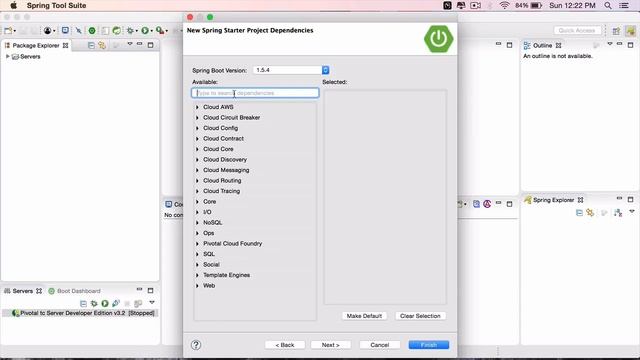The width and height of the screenshot is (640, 360).
Task: Minimize the Package Explorer view
Action: pyautogui.click(x=140, y=44)
